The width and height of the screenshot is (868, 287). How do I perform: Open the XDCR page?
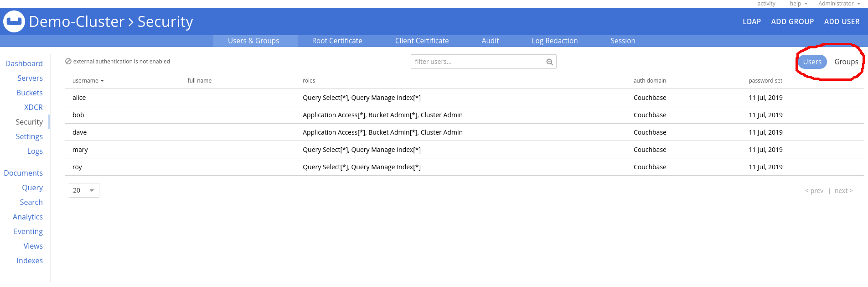33,107
